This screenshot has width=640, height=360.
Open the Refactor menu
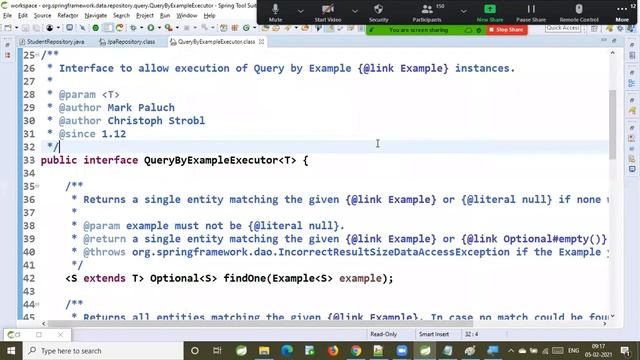68,16
